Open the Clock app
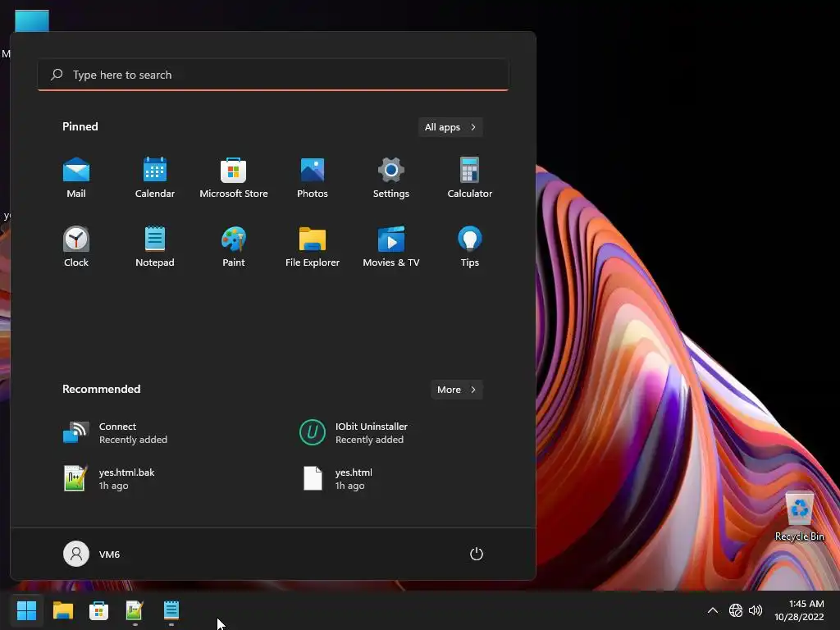The height and width of the screenshot is (630, 840). 76,247
